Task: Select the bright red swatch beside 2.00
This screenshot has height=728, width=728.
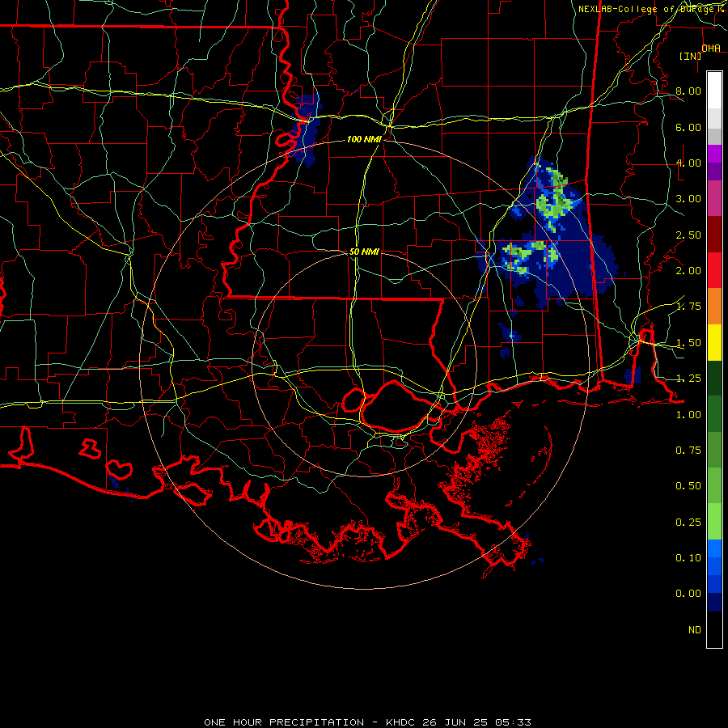Action: (x=714, y=270)
